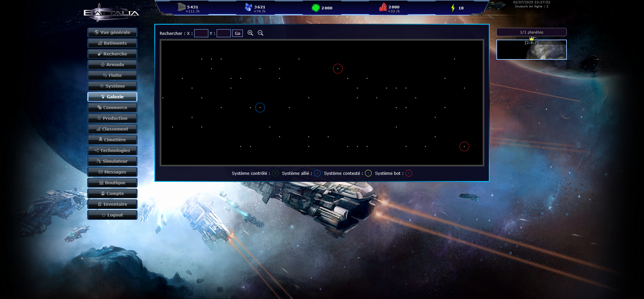Open the Système view
Image resolution: width=644 pixels, height=299 pixels.
(112, 86)
